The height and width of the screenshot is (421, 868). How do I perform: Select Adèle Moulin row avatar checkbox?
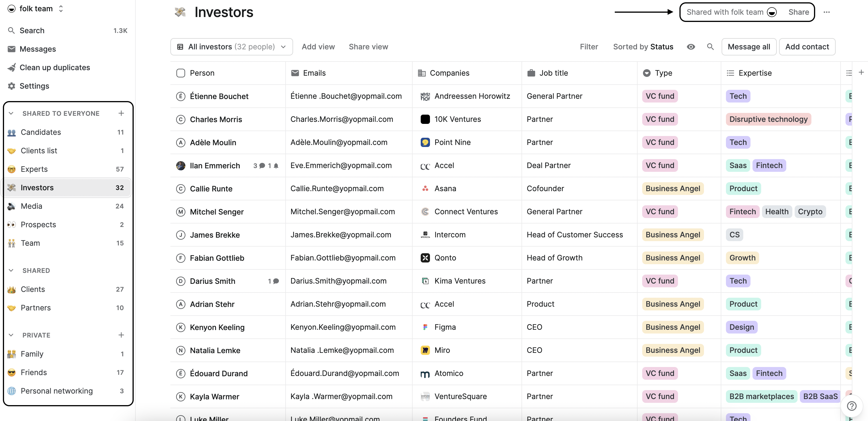coord(180,142)
